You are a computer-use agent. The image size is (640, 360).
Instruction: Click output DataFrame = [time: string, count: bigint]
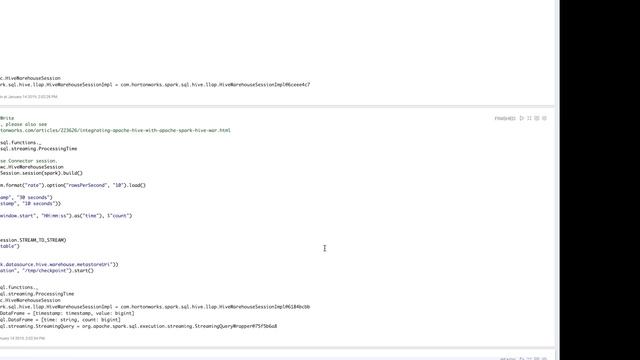tap(60, 320)
